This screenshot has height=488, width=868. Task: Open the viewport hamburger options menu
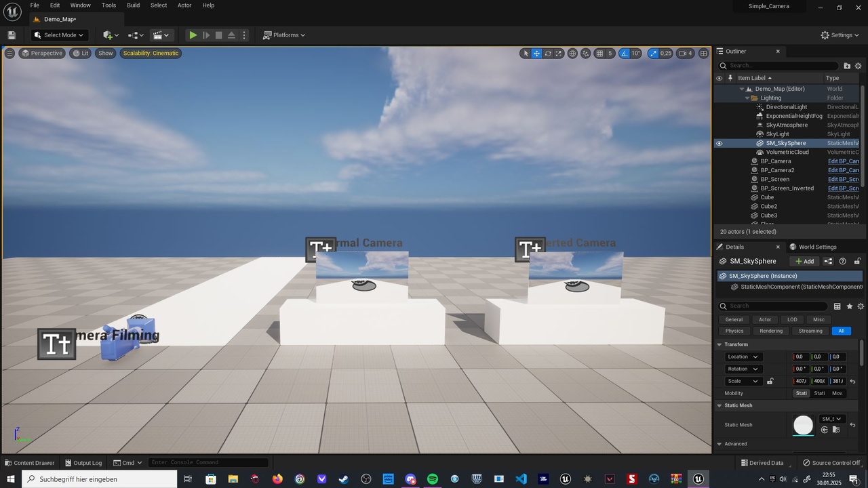[x=9, y=54]
